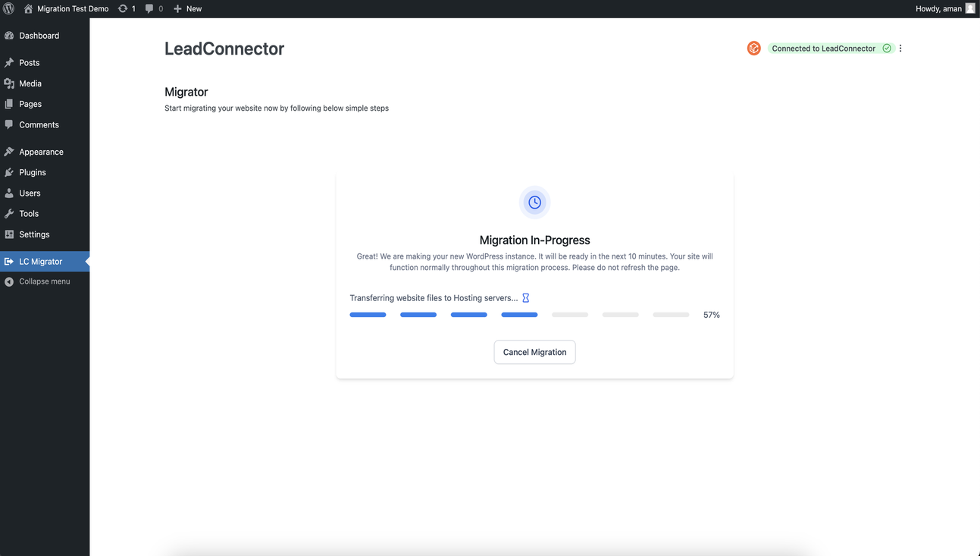Click the clock icon above Migration In-Progress

(534, 202)
